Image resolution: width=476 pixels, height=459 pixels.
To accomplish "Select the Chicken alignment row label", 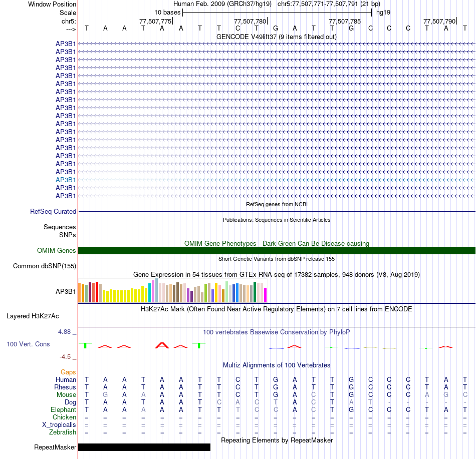I will pyautogui.click(x=64, y=417).
